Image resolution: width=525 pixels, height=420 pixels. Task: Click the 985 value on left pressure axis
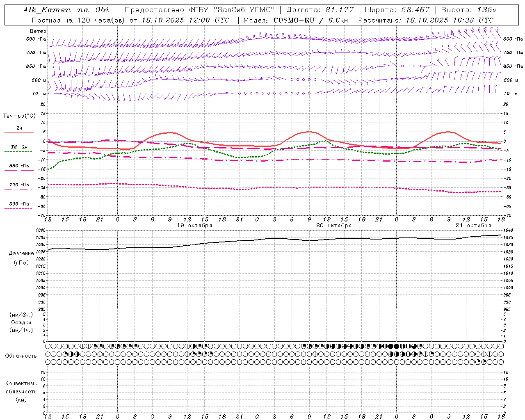42,309
